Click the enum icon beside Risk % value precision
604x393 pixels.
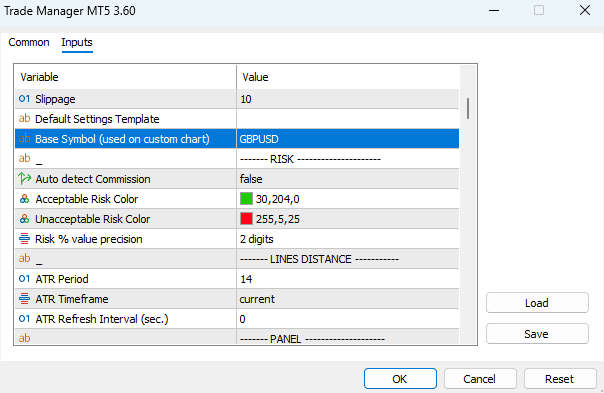click(24, 238)
